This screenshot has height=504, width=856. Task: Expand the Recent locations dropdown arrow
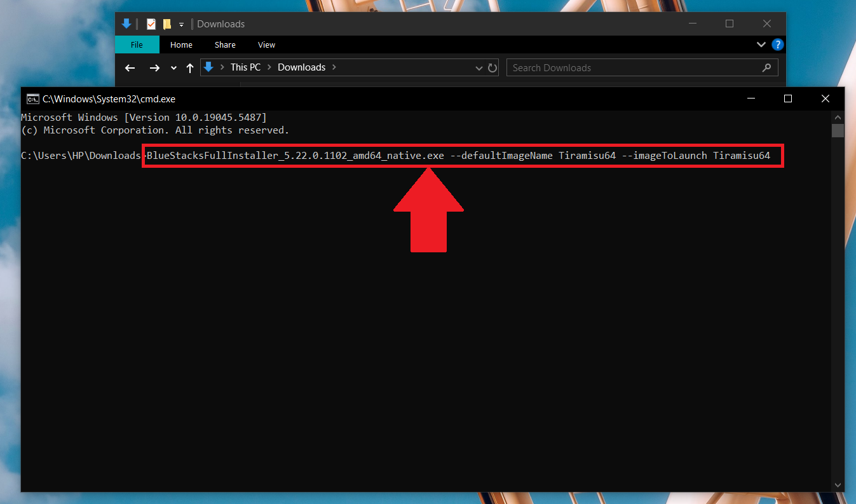173,68
